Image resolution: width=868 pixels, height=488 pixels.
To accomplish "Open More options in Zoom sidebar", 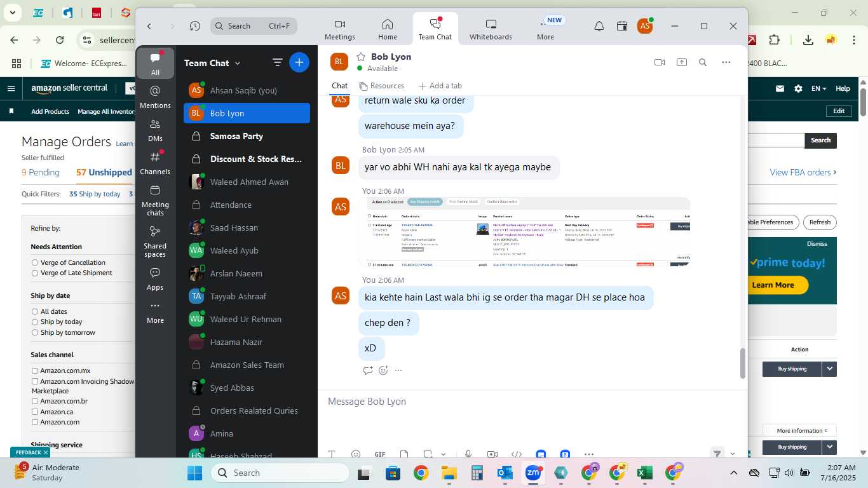I will click(155, 312).
